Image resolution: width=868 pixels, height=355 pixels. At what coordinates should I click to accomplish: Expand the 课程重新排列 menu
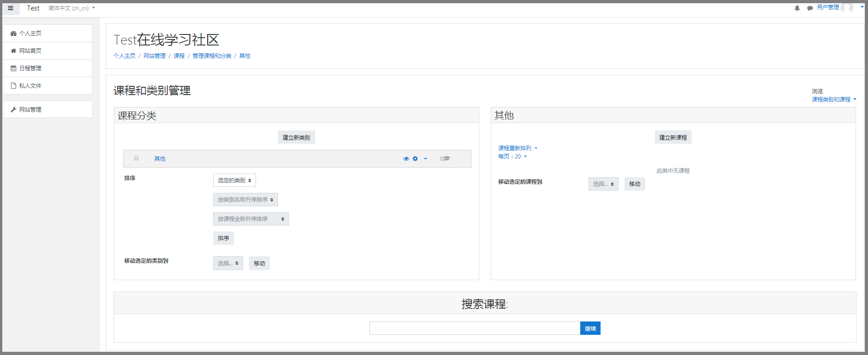(x=518, y=148)
